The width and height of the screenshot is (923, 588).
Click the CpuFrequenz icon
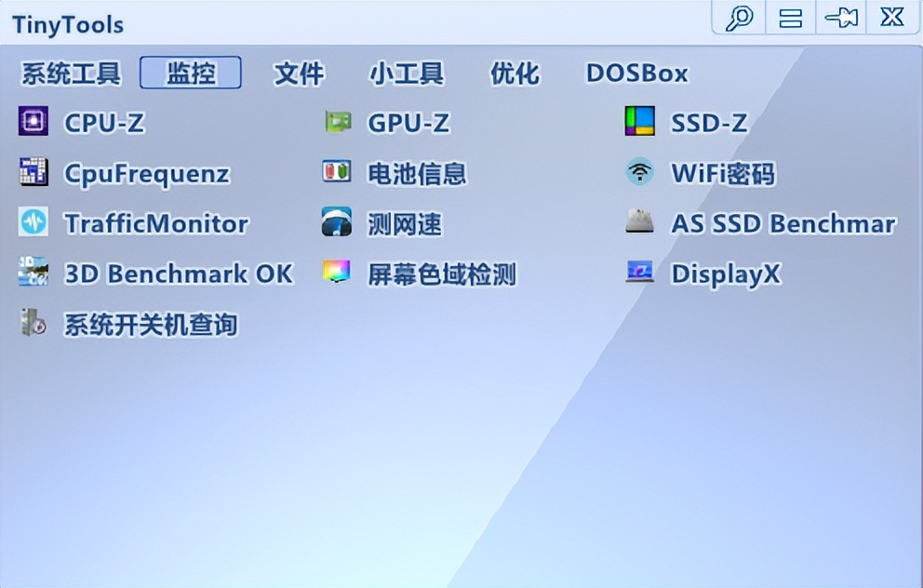pos(33,172)
